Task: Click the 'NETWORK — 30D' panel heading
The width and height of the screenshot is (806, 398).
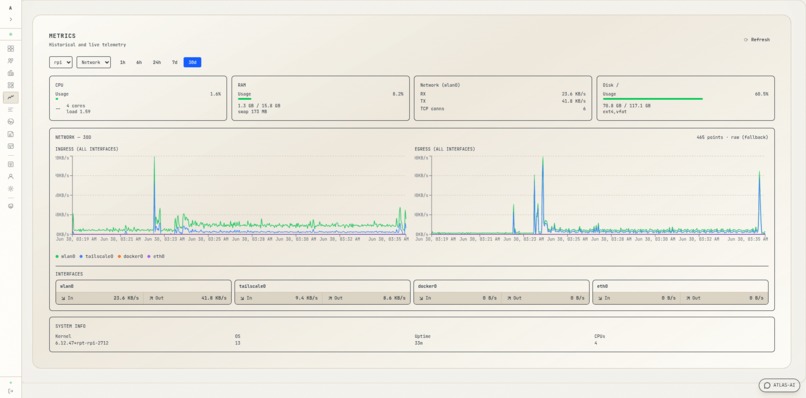Action: [x=73, y=137]
